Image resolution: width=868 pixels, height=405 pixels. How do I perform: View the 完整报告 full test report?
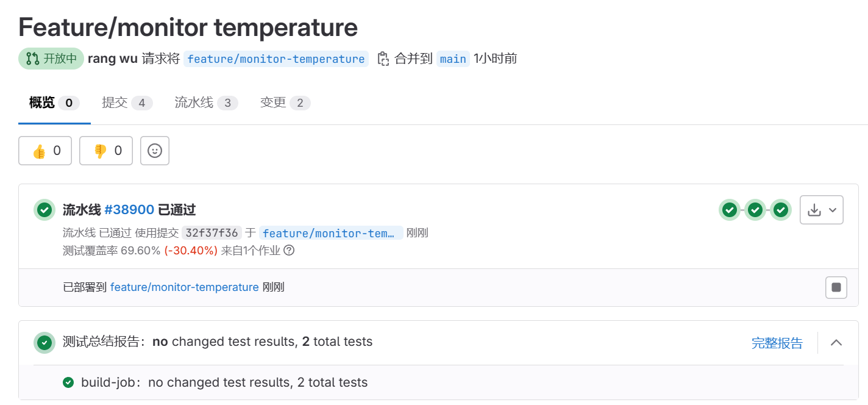click(x=777, y=343)
